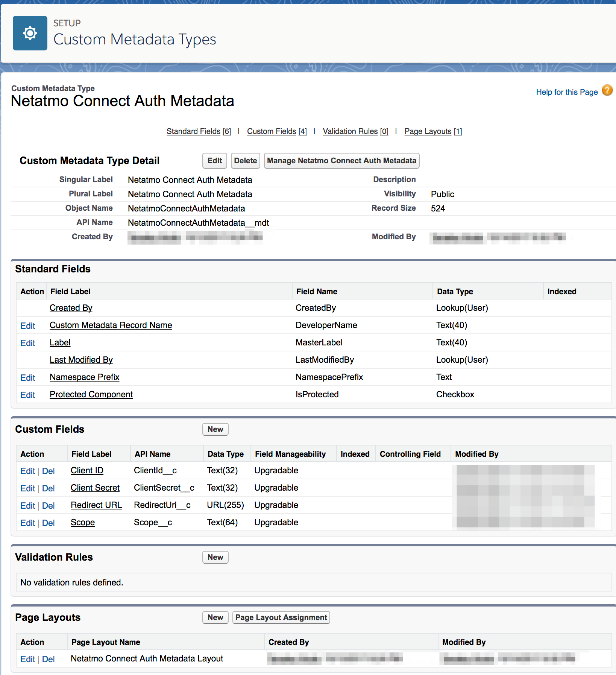
Task: Select the Record Size value 524
Action: click(438, 208)
